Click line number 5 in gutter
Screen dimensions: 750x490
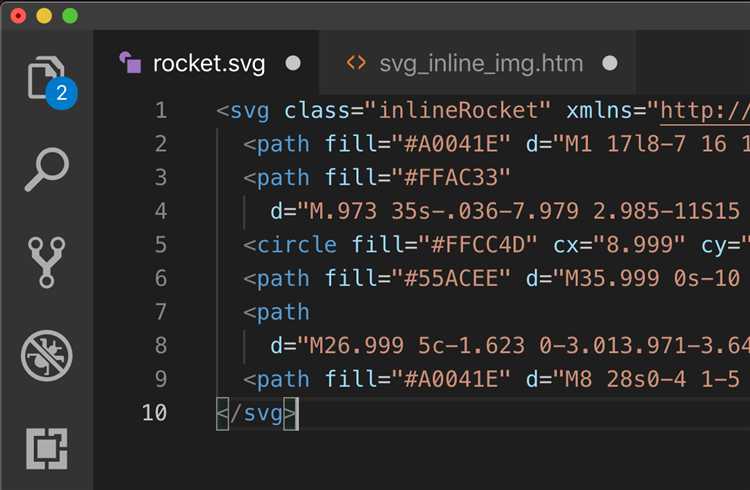(161, 245)
